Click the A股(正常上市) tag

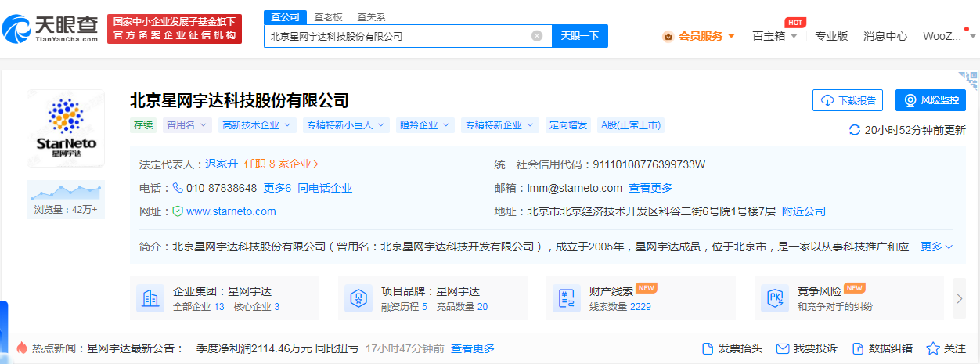[x=630, y=125]
